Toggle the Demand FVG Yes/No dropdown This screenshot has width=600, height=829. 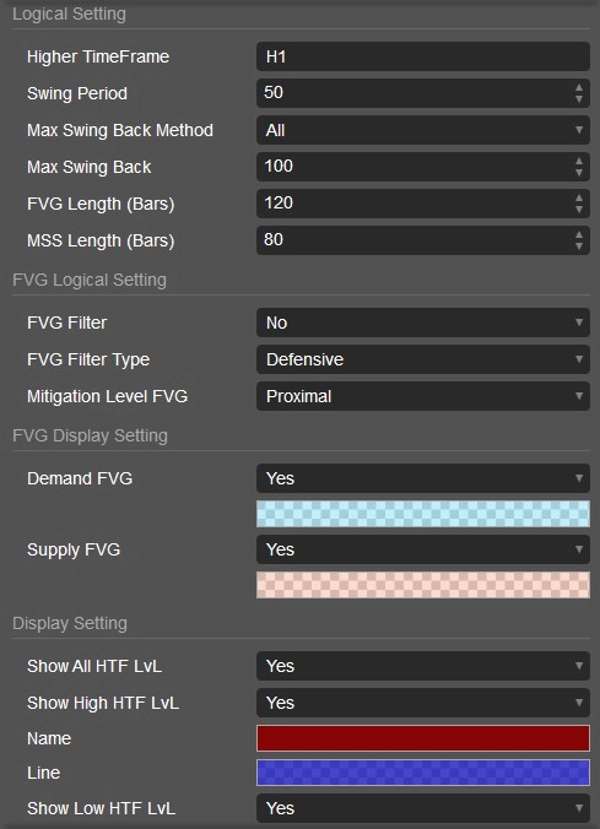422,478
